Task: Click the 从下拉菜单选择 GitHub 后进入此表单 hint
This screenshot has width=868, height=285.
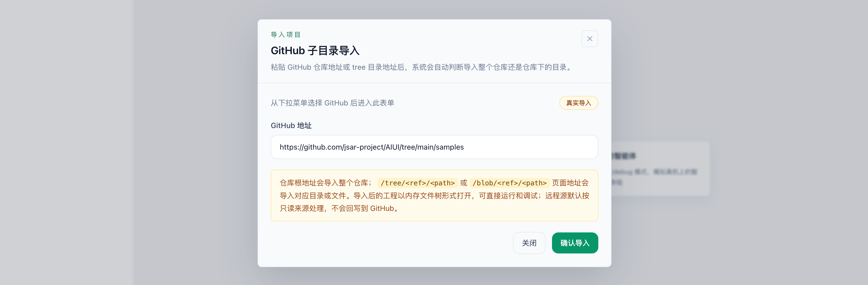Action: [332, 103]
